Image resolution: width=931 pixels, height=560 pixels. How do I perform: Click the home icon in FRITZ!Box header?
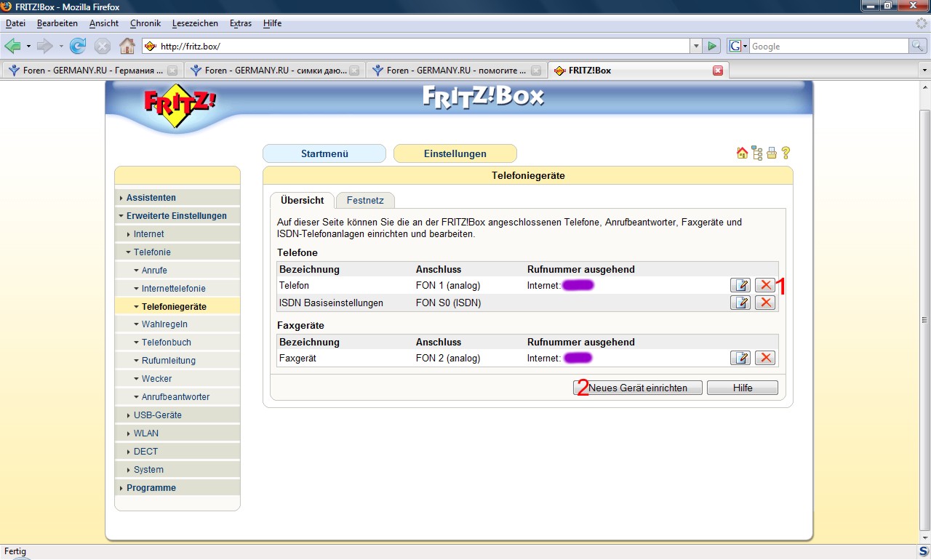(x=742, y=153)
